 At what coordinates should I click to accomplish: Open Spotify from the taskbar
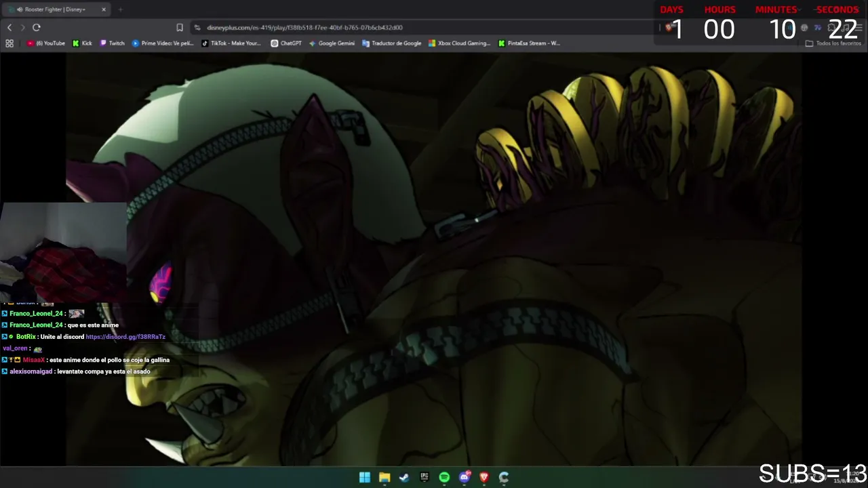(444, 477)
